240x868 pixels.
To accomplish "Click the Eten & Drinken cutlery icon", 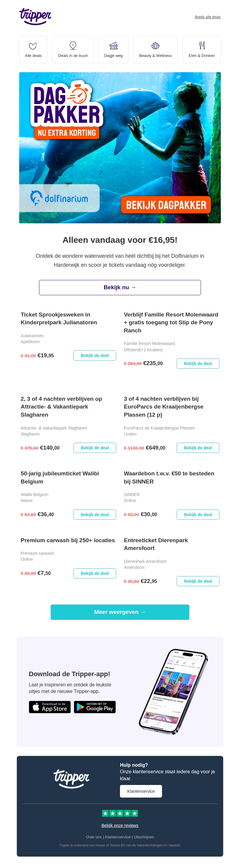I will [202, 46].
